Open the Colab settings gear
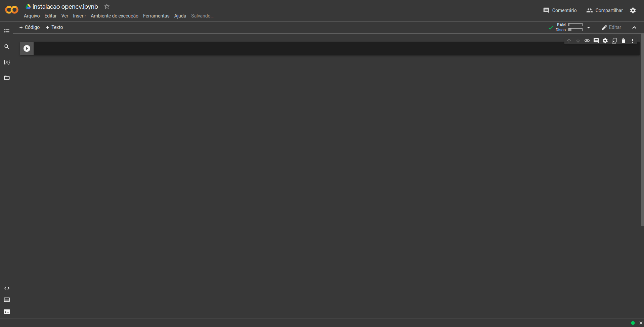644x327 pixels. [x=633, y=10]
